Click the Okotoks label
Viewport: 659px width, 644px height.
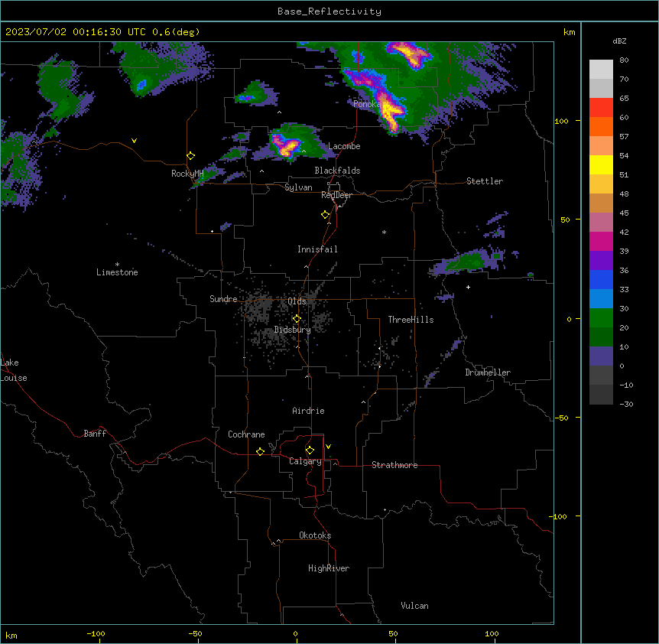315,535
